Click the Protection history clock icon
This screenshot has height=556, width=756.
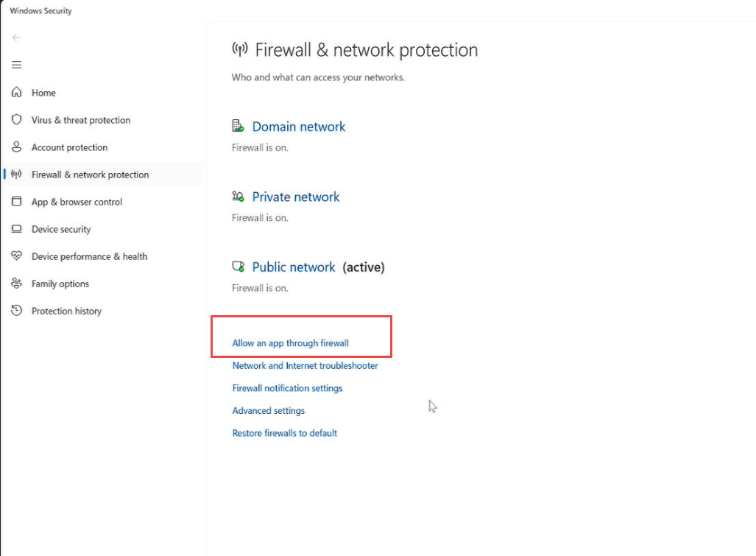(16, 311)
